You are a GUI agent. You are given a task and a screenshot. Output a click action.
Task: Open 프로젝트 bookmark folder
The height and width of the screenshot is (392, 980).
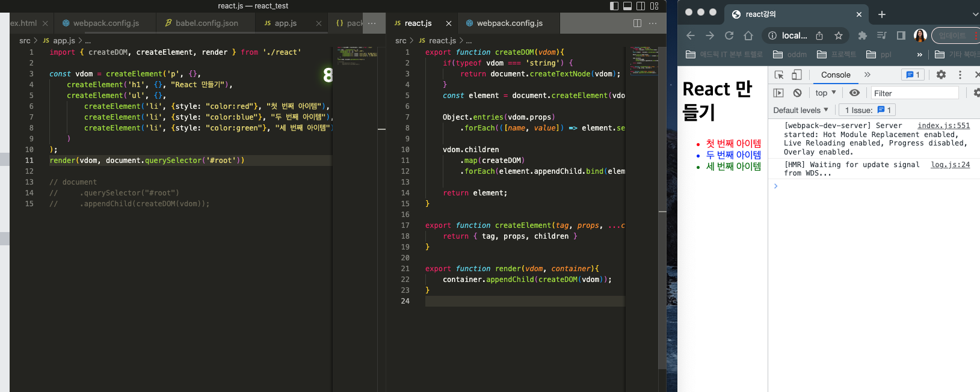pos(836,54)
